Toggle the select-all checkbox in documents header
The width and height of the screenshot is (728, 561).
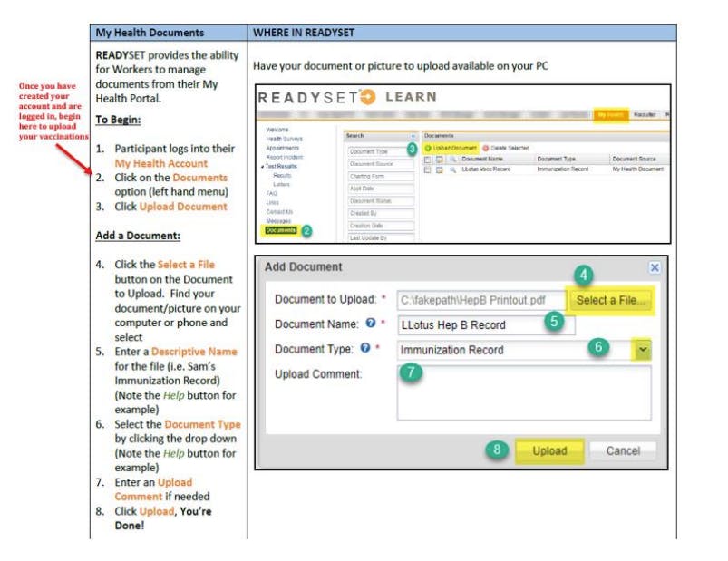428,159
